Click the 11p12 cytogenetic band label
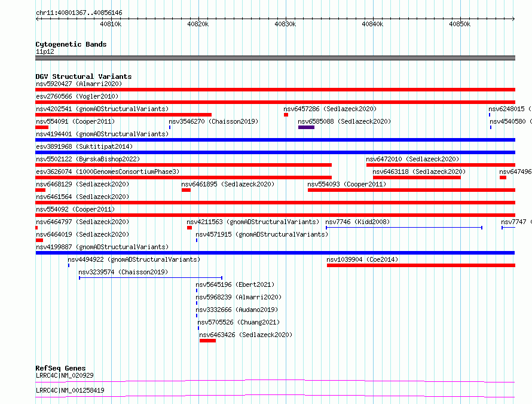Viewport: 532px width, 404px height. pyautogui.click(x=45, y=51)
